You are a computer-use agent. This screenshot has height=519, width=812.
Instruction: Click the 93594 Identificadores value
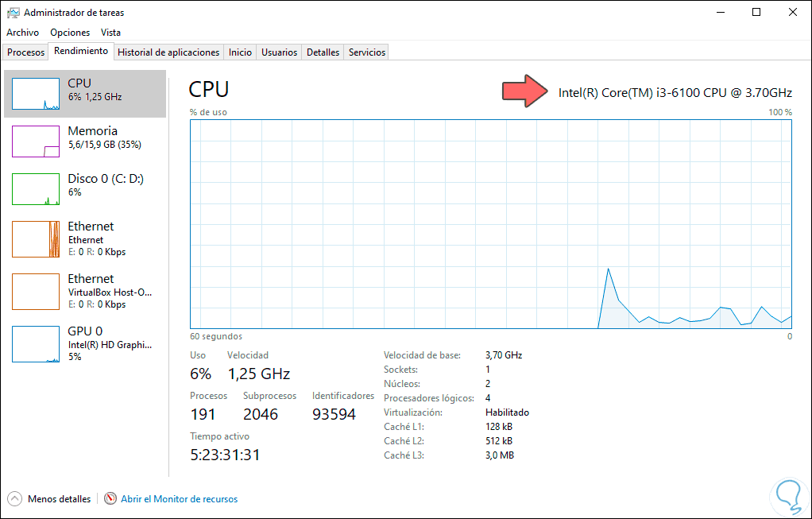coord(334,414)
